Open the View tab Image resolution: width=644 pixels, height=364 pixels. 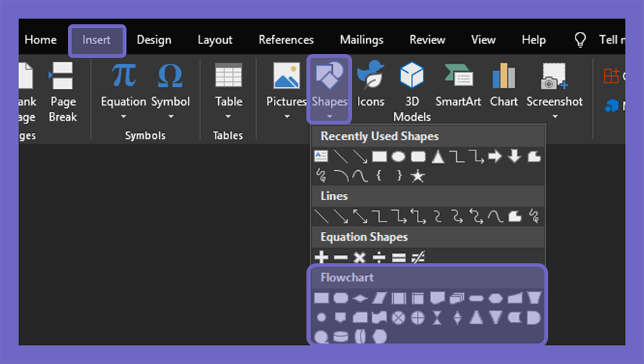click(483, 40)
